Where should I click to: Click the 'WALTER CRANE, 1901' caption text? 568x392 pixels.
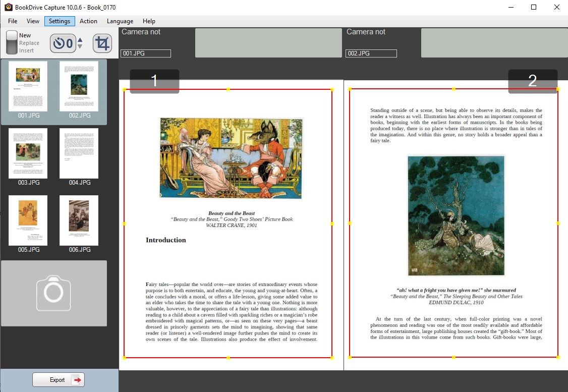232,226
